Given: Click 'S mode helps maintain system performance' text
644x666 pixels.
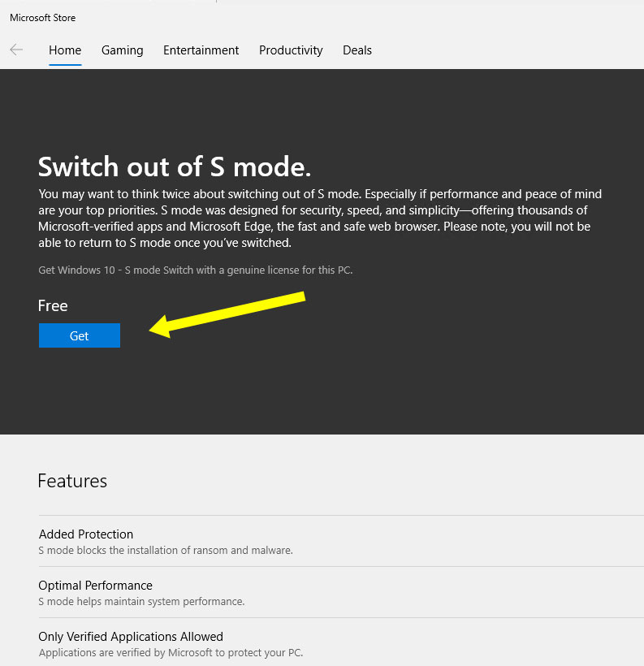Looking at the screenshot, I should click(x=141, y=602).
